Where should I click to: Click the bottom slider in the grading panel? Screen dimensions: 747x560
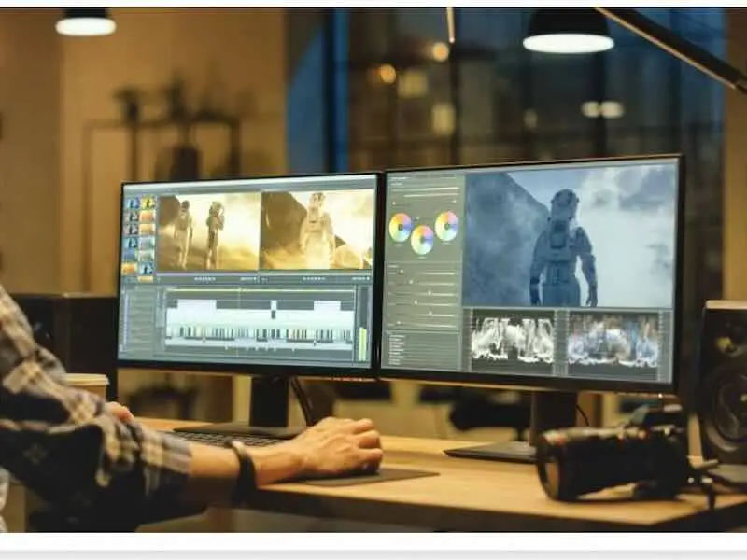coord(425,323)
